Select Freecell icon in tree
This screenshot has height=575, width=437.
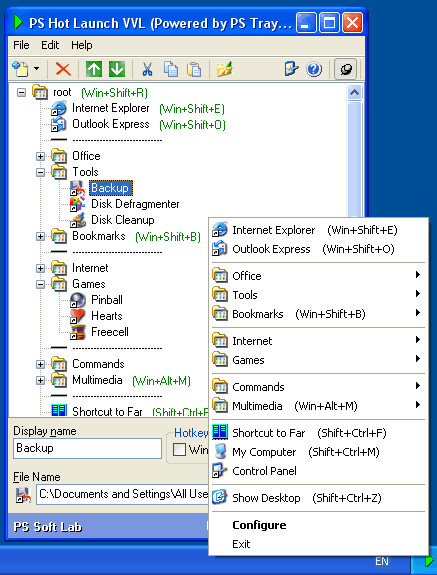[78, 332]
